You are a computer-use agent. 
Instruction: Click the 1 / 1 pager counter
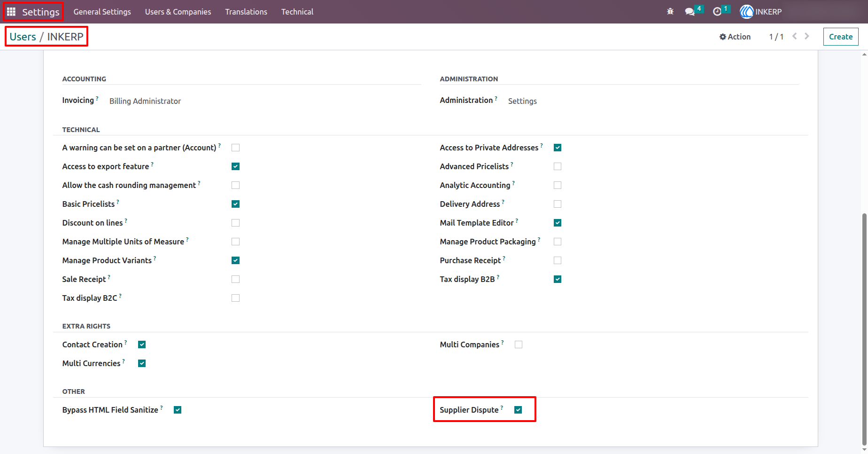click(x=776, y=37)
